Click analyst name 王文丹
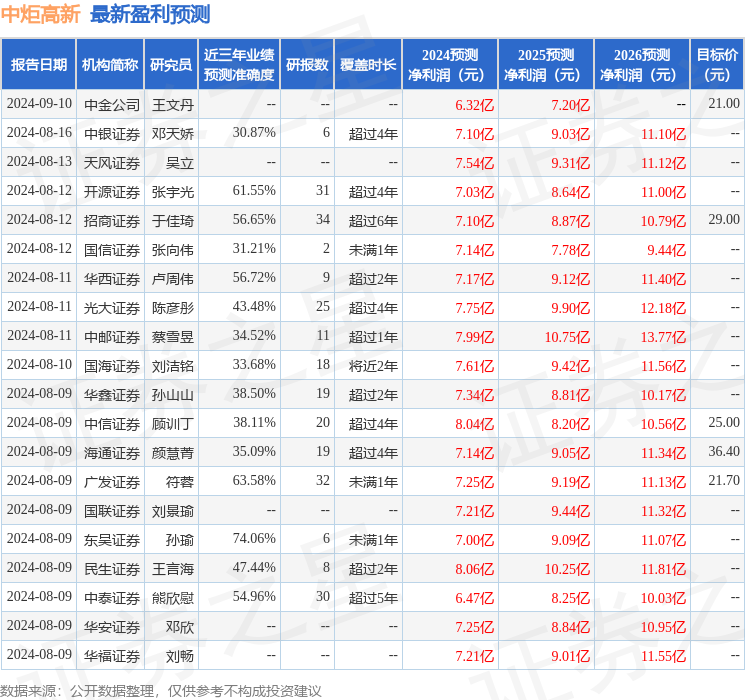This screenshot has height=700, width=745. pyautogui.click(x=173, y=105)
